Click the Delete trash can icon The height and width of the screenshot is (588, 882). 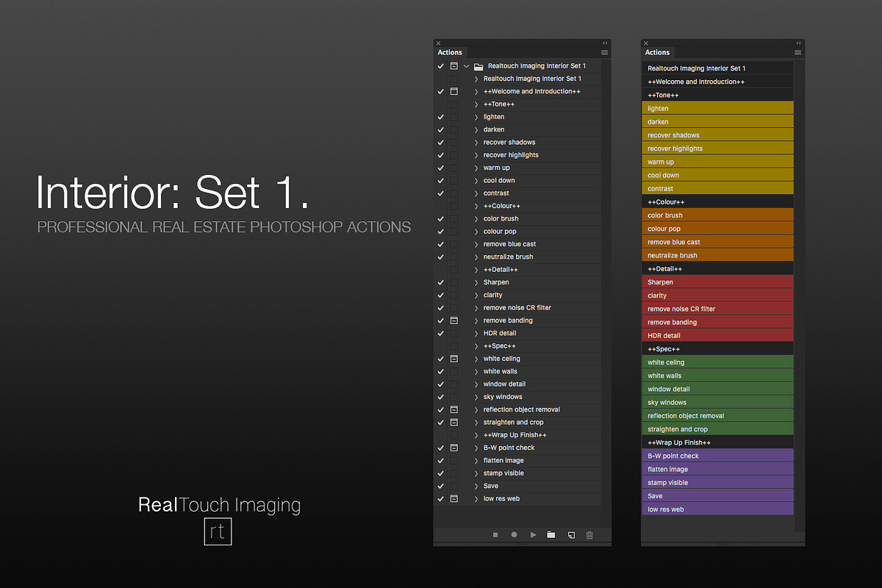click(x=589, y=535)
